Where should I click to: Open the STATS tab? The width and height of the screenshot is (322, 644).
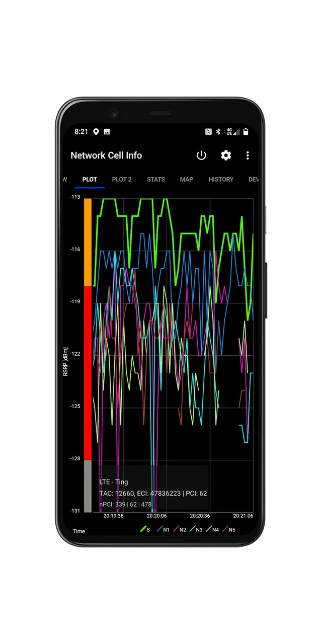tap(156, 179)
